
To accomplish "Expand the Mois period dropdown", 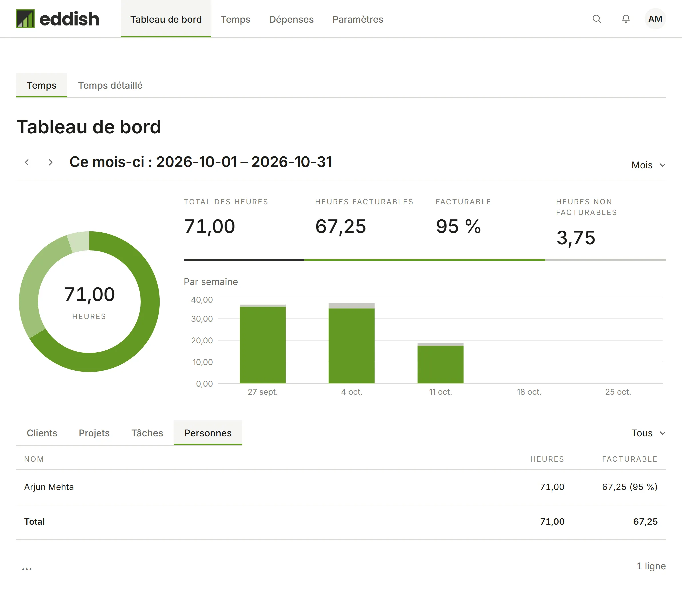I will 648,165.
